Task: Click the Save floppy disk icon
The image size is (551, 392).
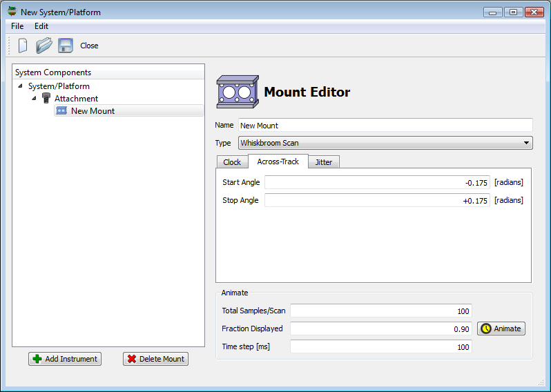Action: pos(66,46)
